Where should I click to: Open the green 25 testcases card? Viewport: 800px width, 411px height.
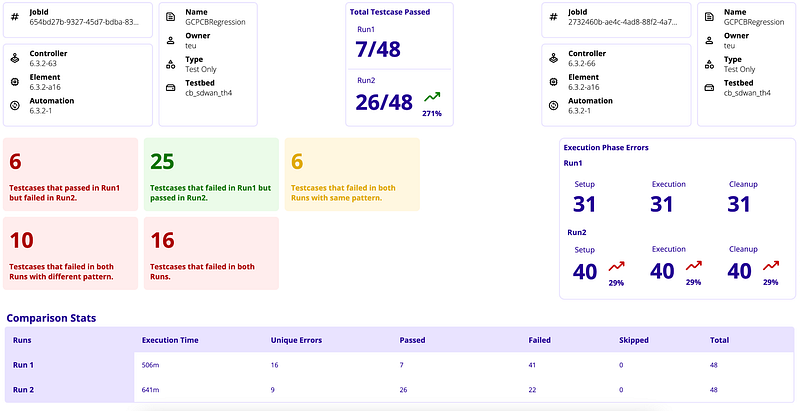(211, 174)
